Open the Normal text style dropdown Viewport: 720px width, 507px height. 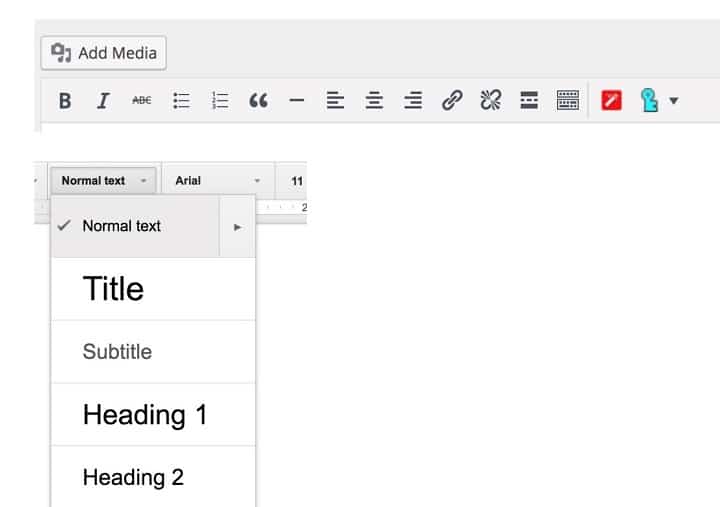(103, 181)
